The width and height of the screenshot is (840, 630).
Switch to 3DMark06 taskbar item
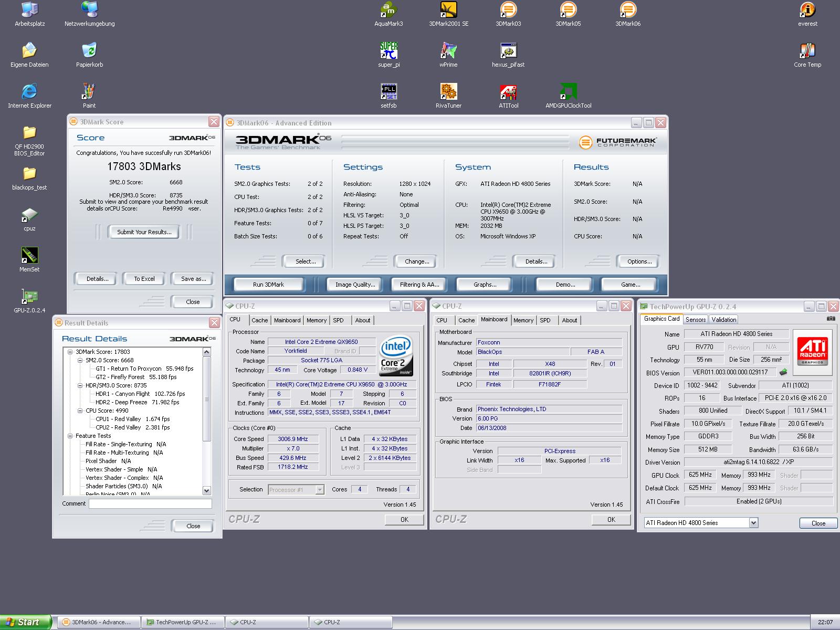99,622
